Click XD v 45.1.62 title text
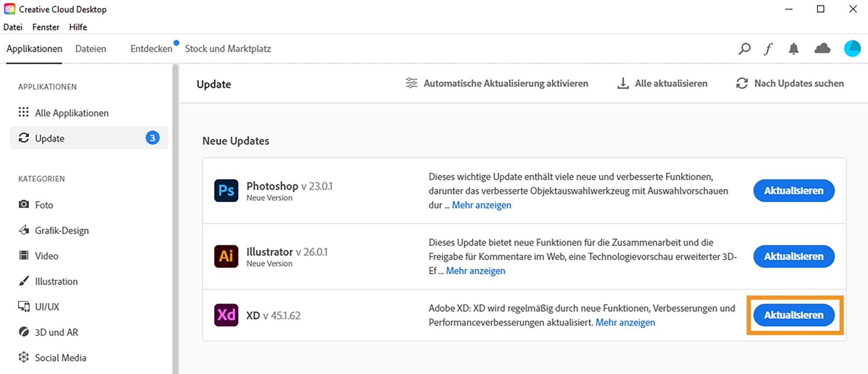Viewport: 868px width, 374px height. click(x=273, y=315)
